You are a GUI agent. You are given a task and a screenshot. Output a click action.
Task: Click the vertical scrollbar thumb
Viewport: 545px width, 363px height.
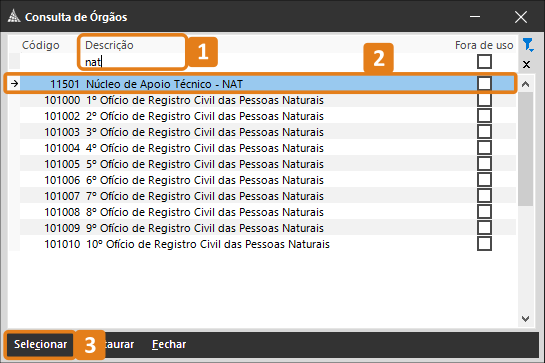(x=525, y=149)
